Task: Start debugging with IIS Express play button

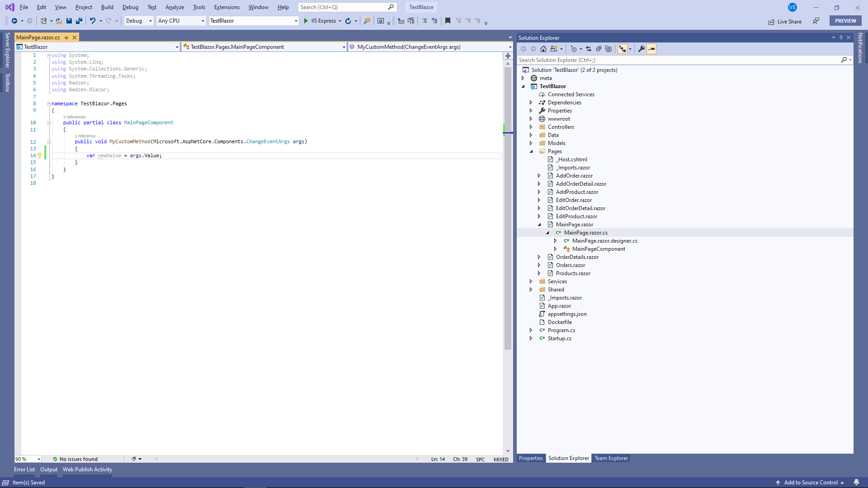Action: point(306,21)
